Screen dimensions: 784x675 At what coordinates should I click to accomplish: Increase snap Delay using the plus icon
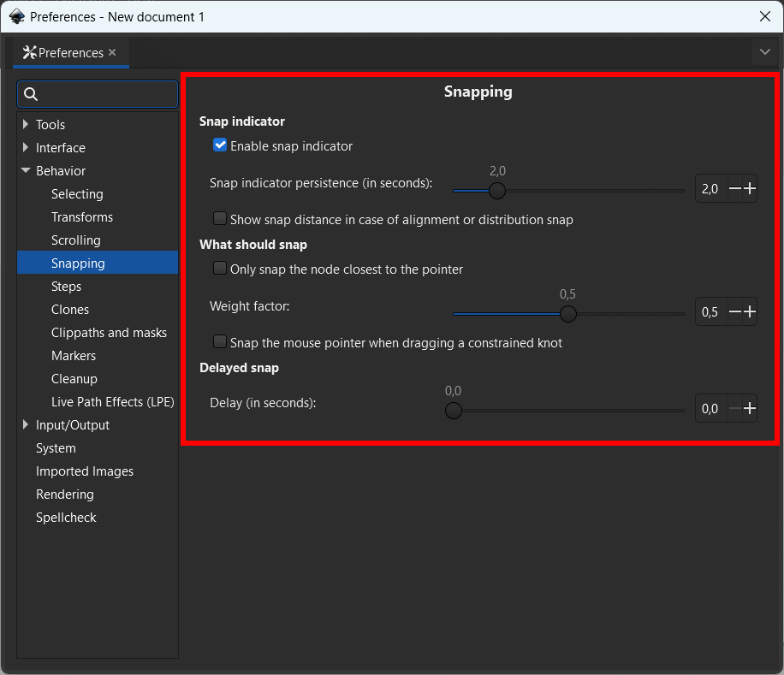point(750,409)
